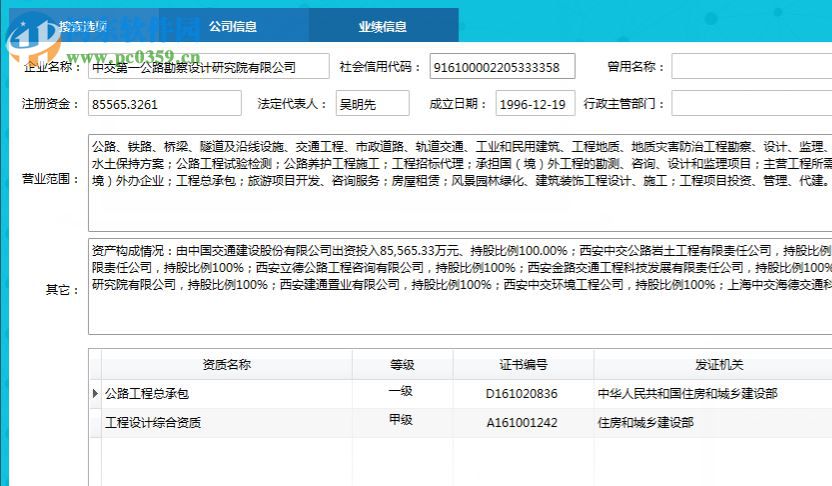Image resolution: width=832 pixels, height=486 pixels.
Task: Switch to the 搜索选项 tab
Action: tap(83, 25)
